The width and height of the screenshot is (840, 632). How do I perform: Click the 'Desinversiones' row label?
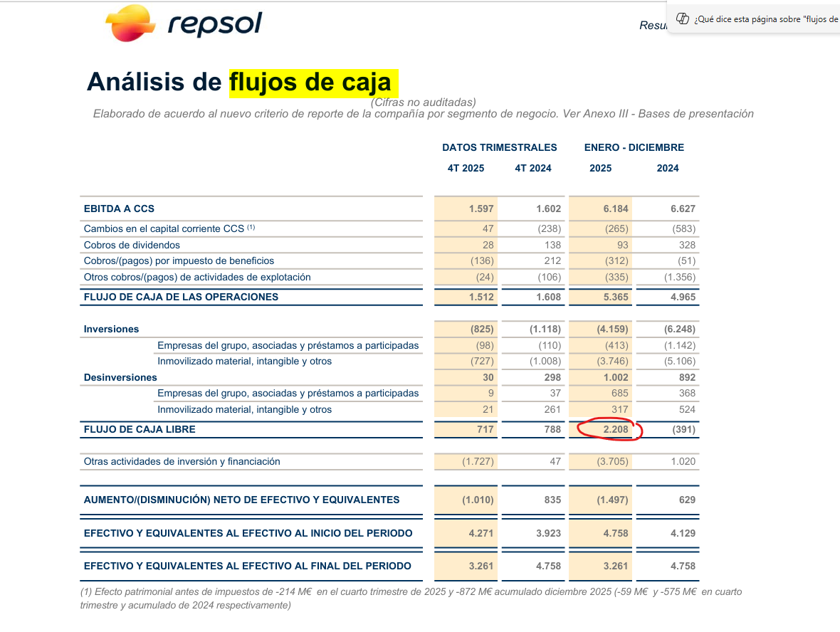point(120,377)
